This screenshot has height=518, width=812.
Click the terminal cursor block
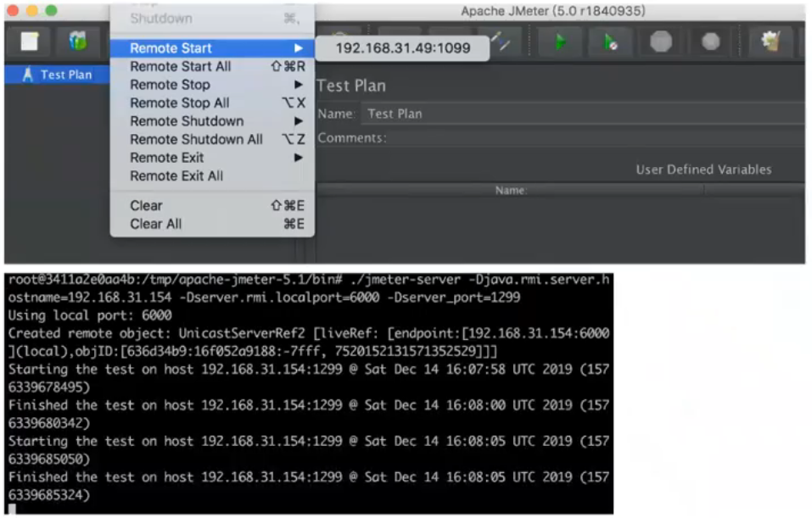point(12,510)
